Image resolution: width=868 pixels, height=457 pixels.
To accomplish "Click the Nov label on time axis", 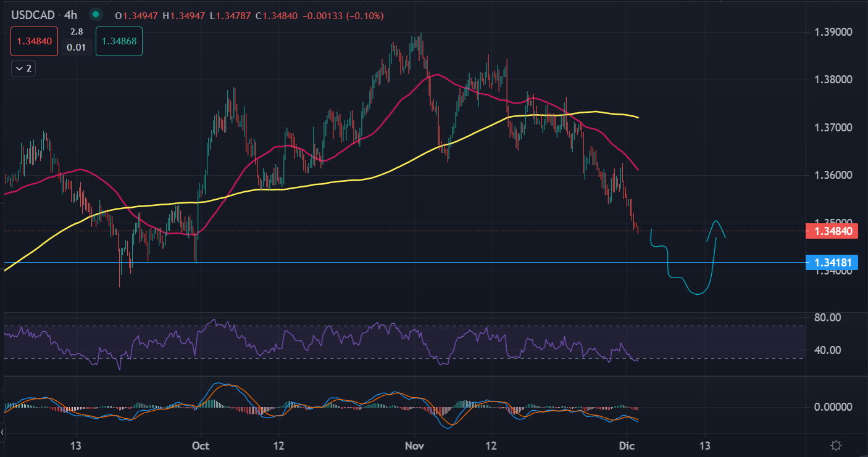I will coord(415,445).
